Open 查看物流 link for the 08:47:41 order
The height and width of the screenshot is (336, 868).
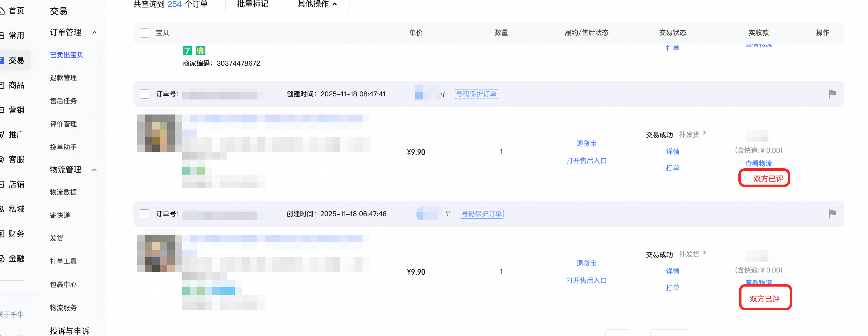(758, 163)
